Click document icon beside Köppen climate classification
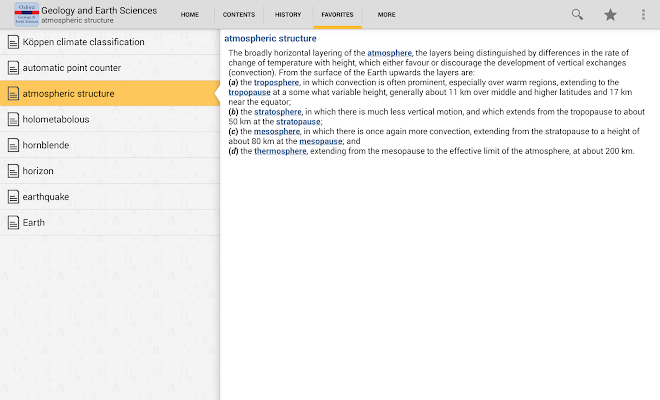 tap(13, 42)
